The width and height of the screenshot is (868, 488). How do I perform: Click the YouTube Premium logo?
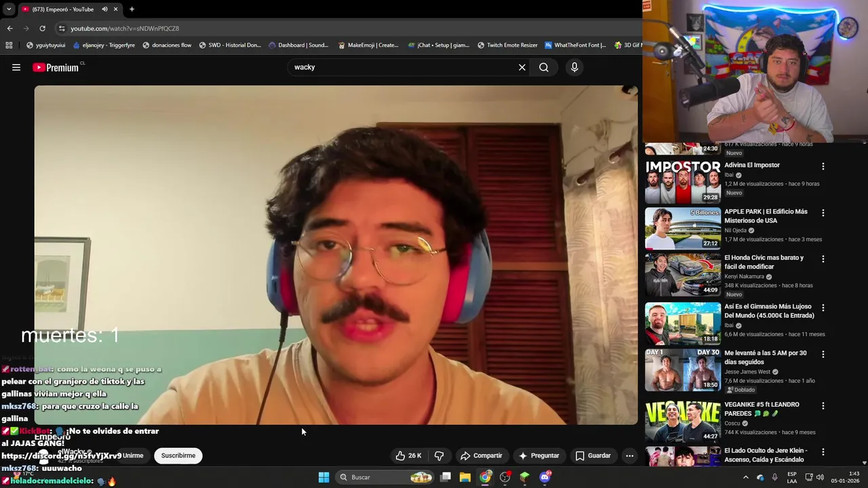click(x=57, y=67)
